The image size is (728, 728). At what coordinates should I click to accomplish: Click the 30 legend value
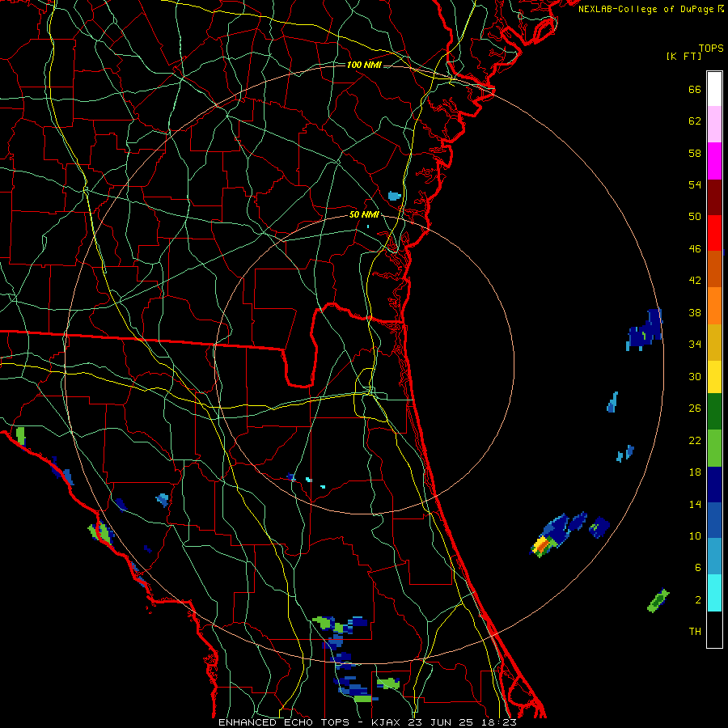click(695, 376)
